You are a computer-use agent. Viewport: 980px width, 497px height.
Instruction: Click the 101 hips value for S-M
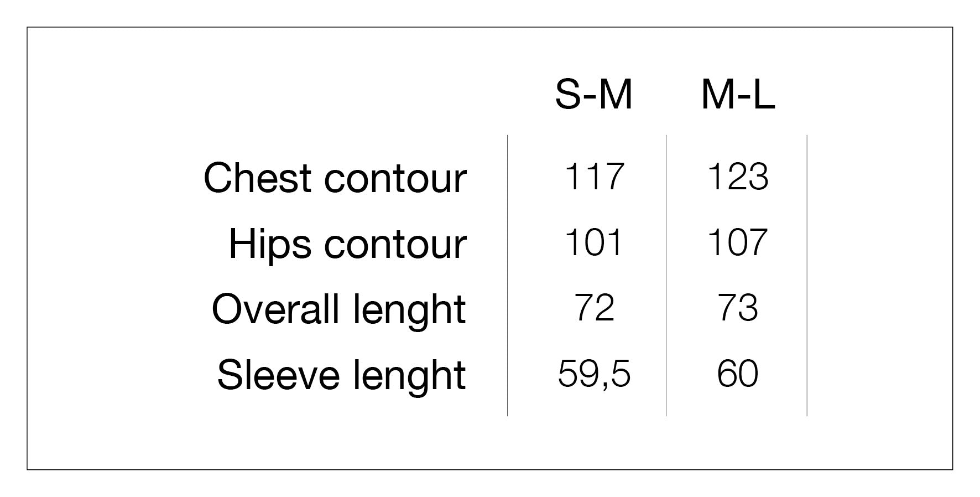594,242
